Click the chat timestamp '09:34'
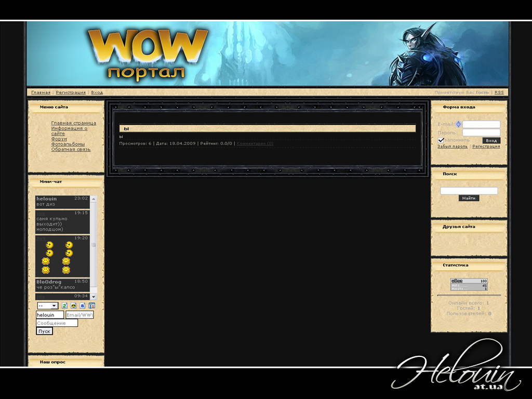The width and height of the screenshot is (532, 399). click(x=81, y=296)
